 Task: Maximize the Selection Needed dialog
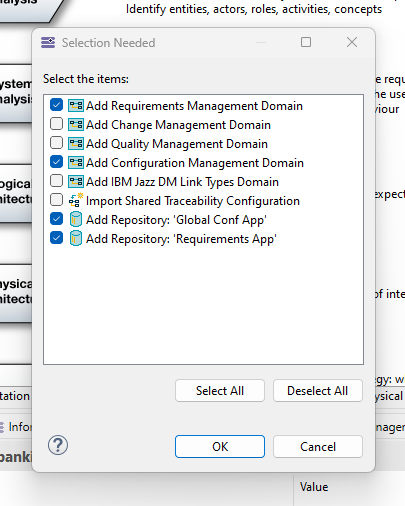point(306,42)
